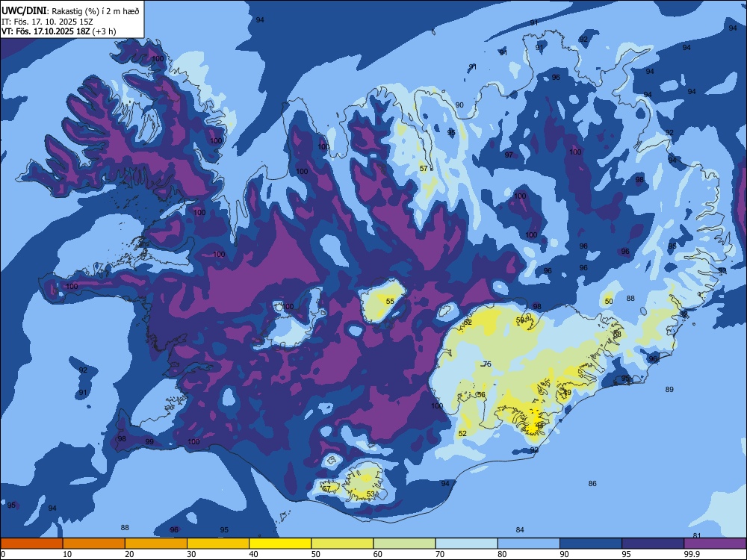Click the dark indigo 95–99.9 legend box
747x560 pixels.
point(653,544)
